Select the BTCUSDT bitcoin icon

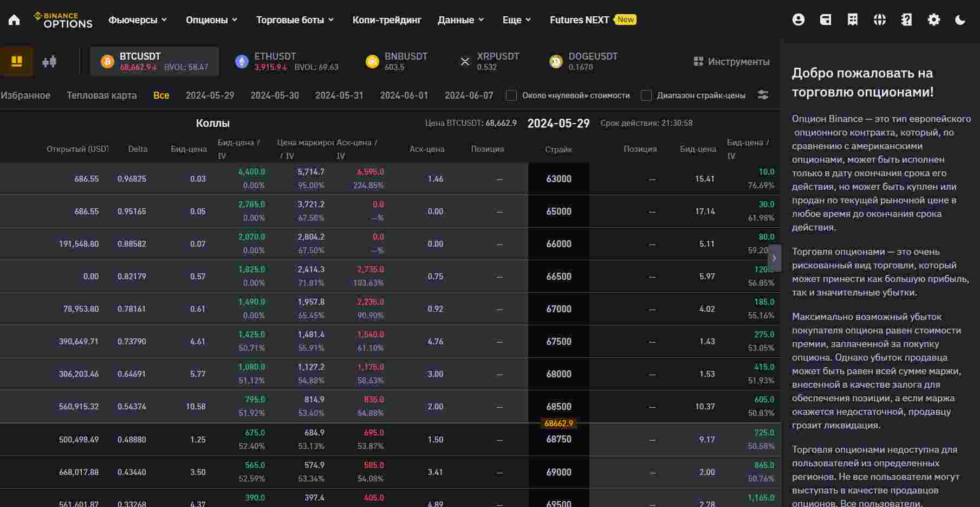[x=107, y=61]
